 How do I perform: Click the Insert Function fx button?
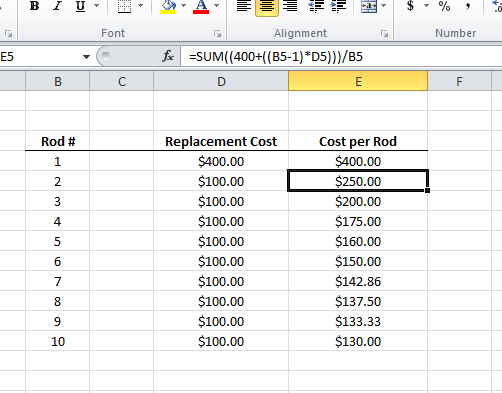point(168,56)
